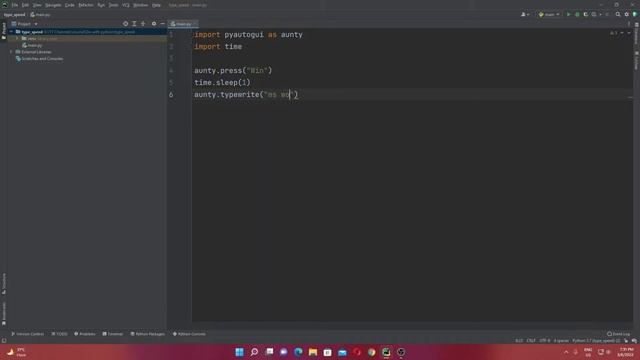Expand all icon in Project panel header
640x360 pixels.
(x=134, y=24)
